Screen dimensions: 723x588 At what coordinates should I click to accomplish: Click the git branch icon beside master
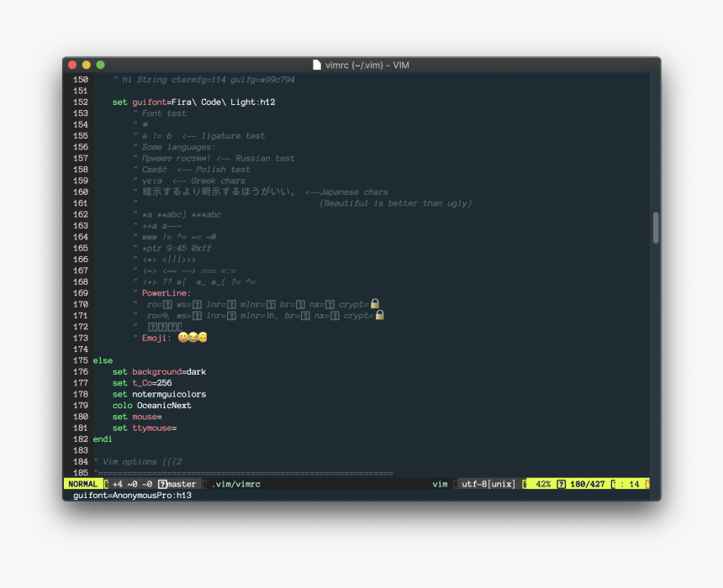click(162, 484)
